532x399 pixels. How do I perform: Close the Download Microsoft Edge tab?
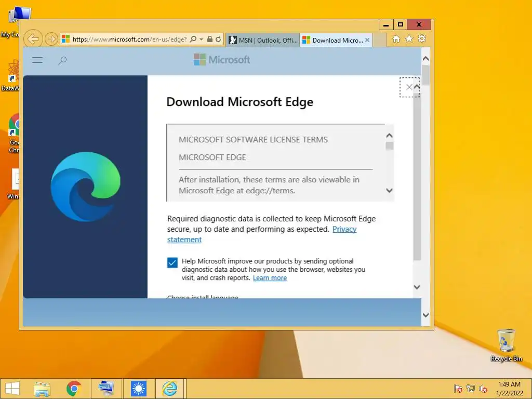[367, 40]
